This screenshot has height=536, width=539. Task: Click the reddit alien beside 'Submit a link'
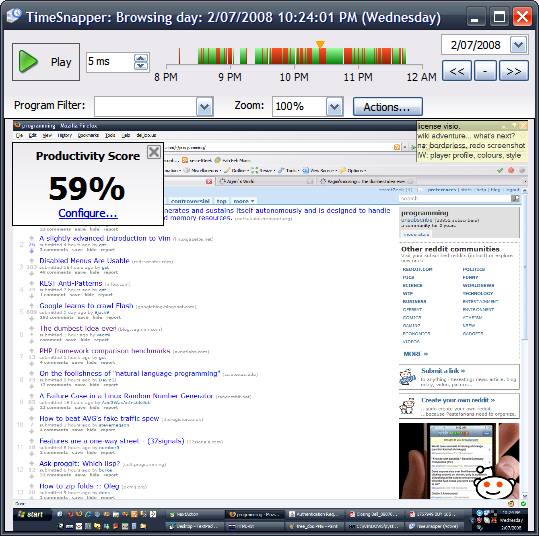[x=408, y=377]
